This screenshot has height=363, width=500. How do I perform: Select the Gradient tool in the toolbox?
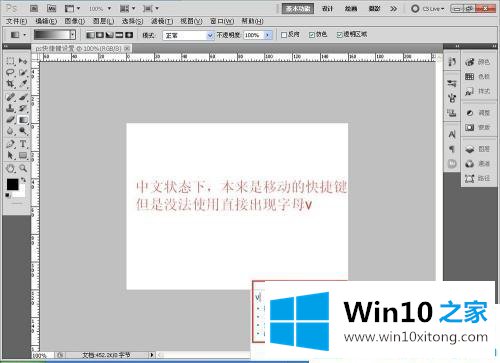(x=23, y=119)
